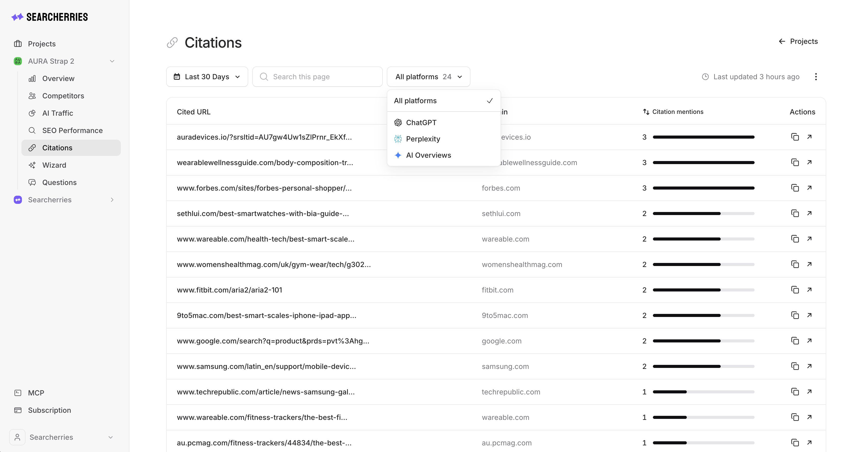
Task: Click the citations link icon beside title
Action: point(172,43)
